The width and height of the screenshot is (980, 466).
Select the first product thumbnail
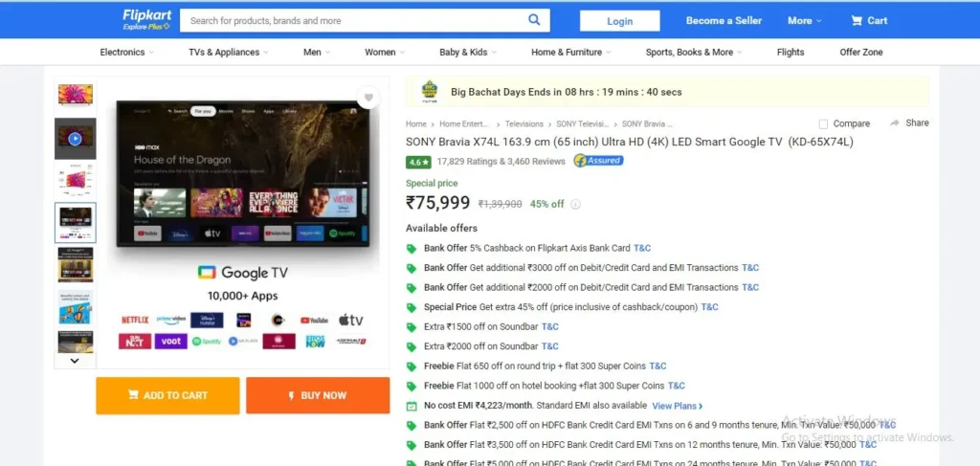75,96
